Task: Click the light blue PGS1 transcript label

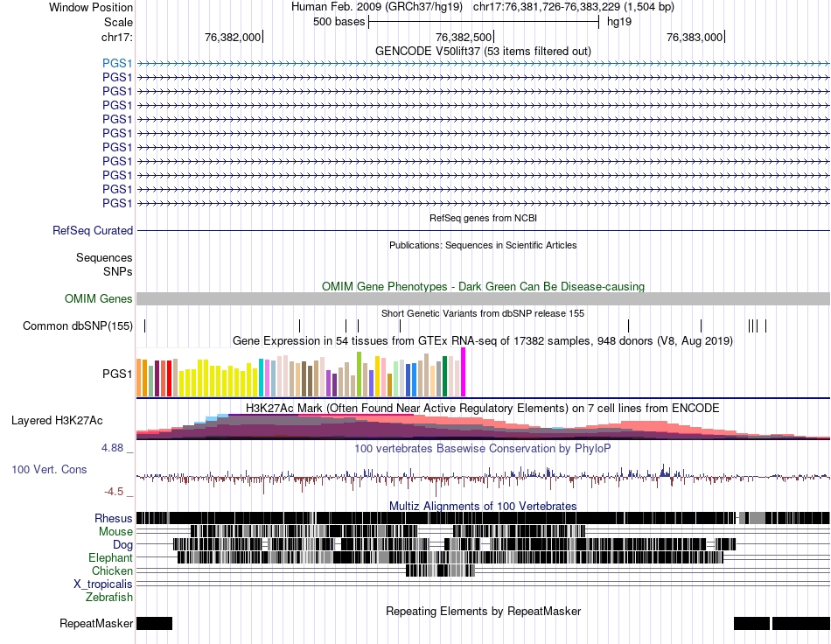Action: [x=117, y=64]
